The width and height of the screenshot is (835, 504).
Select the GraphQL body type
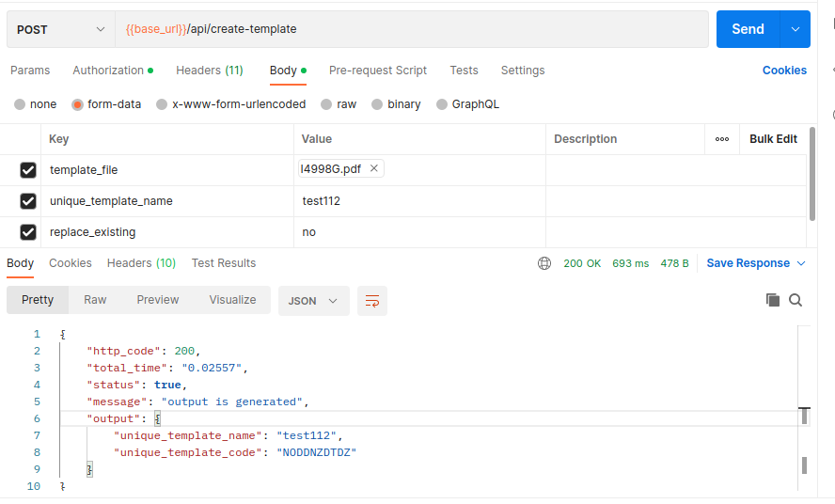click(467, 104)
